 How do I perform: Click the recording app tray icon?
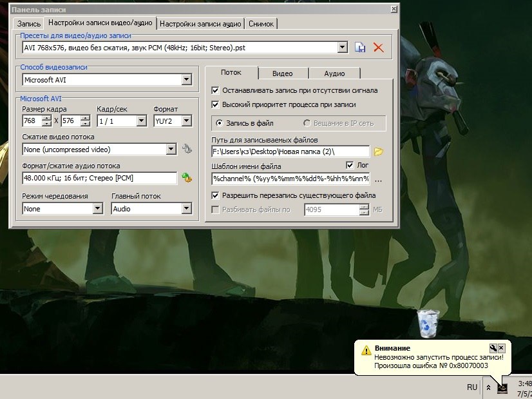pos(502,387)
